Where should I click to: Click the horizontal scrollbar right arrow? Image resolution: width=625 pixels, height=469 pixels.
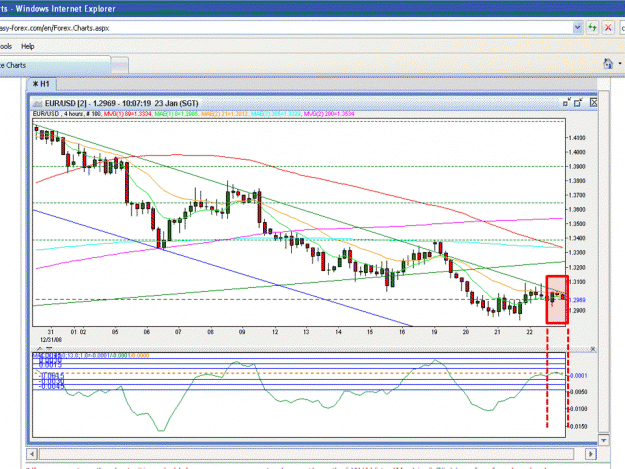point(591,454)
